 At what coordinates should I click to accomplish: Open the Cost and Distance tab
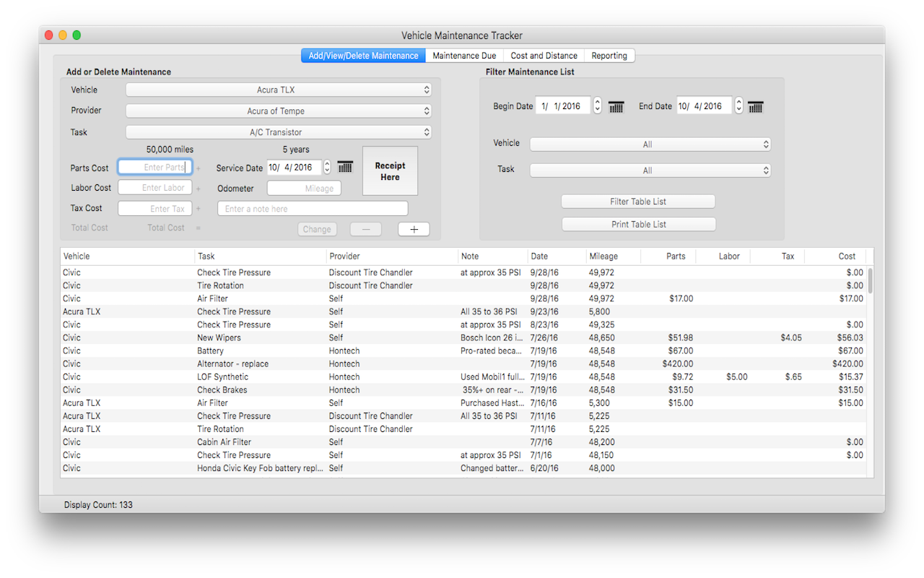pyautogui.click(x=544, y=55)
